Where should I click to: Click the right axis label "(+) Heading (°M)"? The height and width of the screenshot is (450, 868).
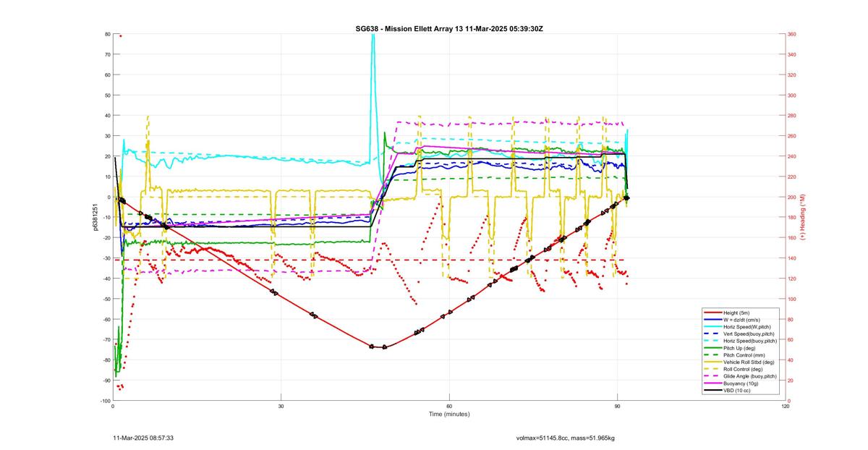click(802, 217)
